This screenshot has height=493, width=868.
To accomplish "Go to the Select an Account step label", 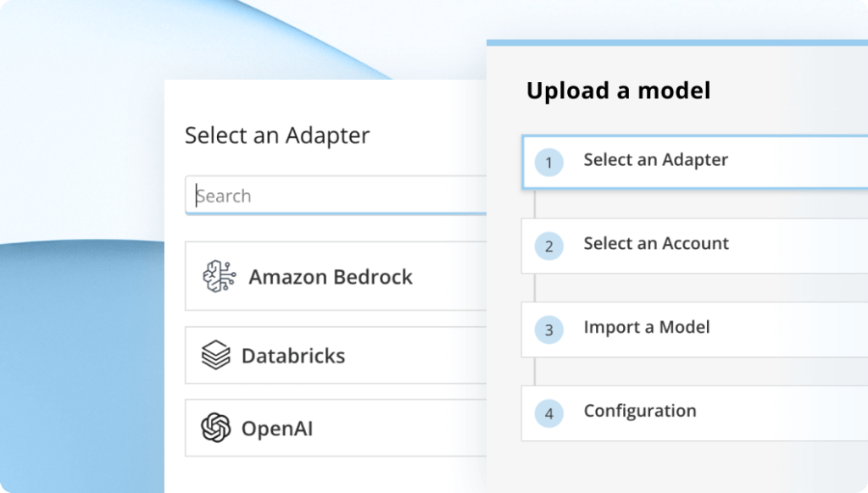I will tap(656, 244).
